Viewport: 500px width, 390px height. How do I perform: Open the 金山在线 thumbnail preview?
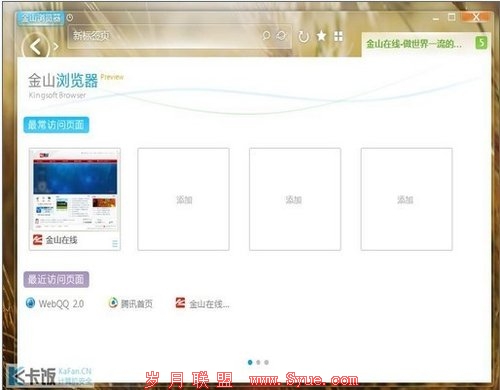75,190
